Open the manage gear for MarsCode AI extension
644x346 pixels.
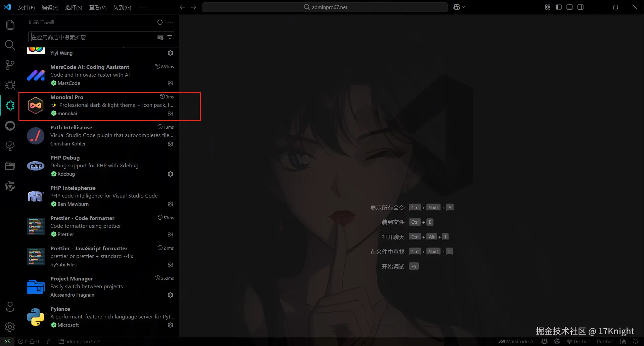coord(171,83)
